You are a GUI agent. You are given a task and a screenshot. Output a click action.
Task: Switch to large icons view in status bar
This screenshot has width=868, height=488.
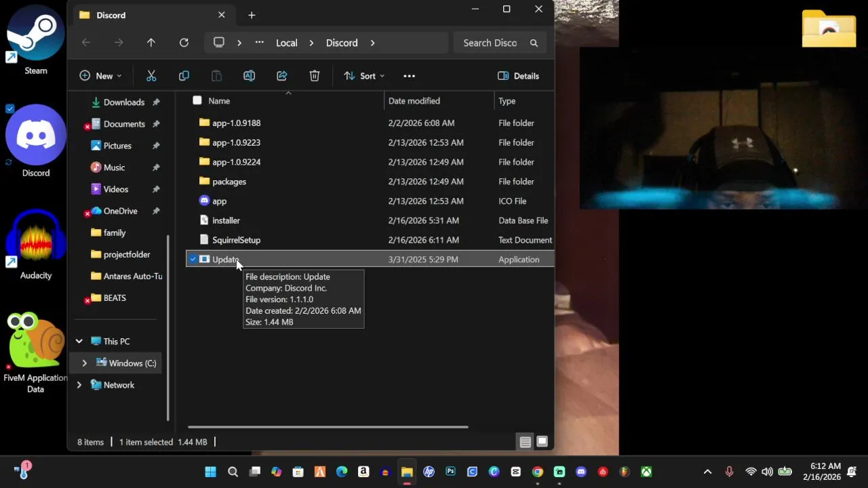[x=542, y=442]
